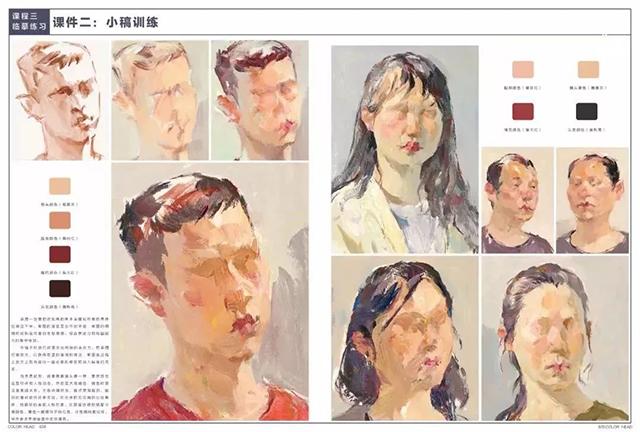Image resolution: width=640 pixels, height=432 pixels.
Task: Open the small male portrait with dark red hair
Action: pyautogui.click(x=260, y=100)
